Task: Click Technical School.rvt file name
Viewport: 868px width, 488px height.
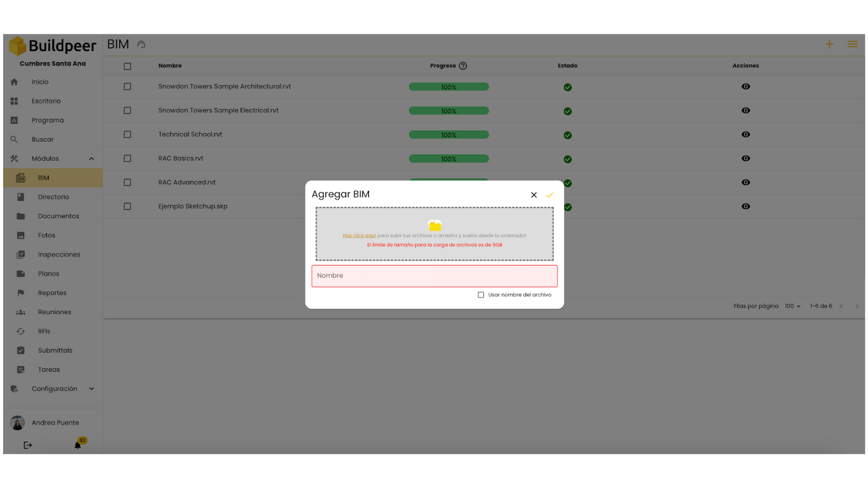Action: (190, 134)
